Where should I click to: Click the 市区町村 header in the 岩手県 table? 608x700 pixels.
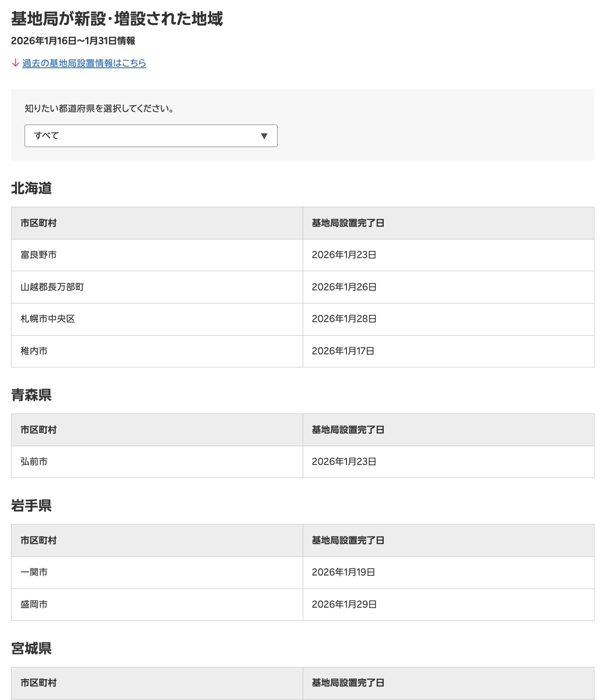[157, 541]
